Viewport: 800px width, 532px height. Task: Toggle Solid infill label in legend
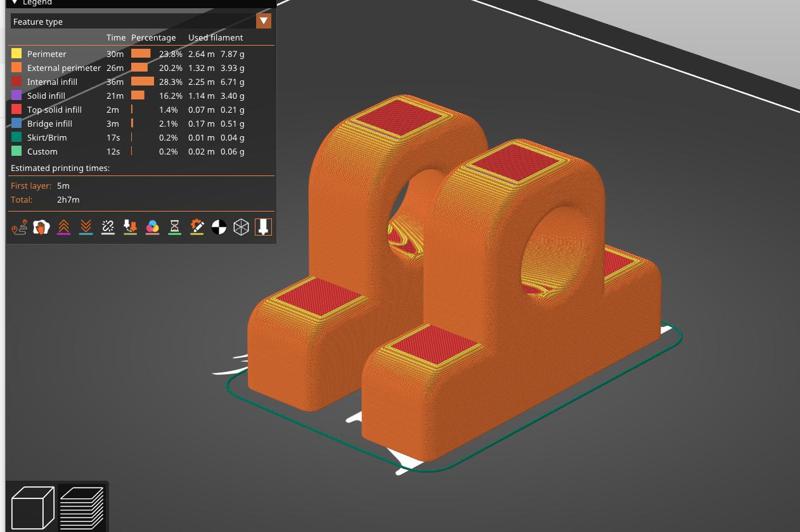pyautogui.click(x=46, y=95)
